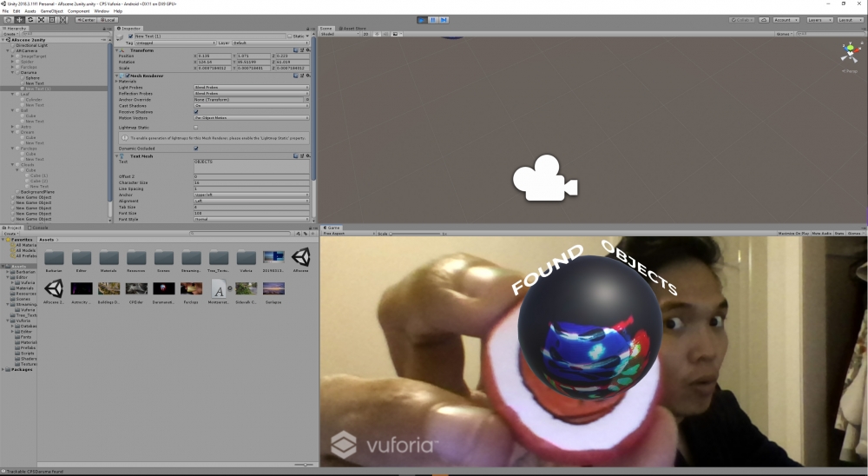Switch to the Console tab
868x476 pixels.
point(41,228)
